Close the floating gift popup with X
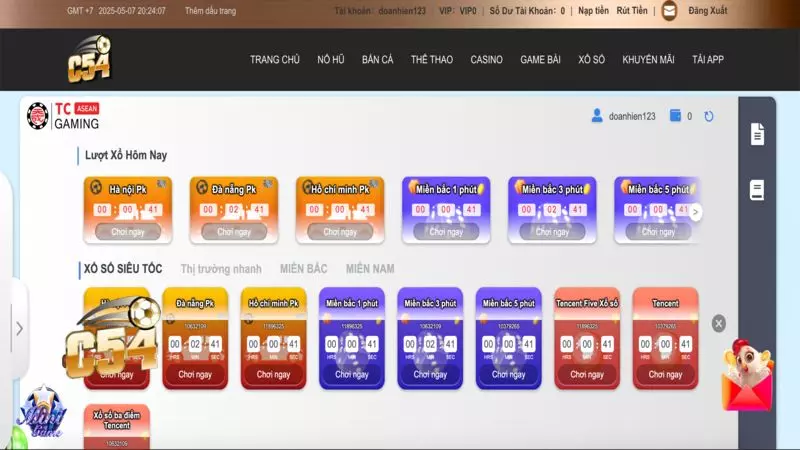800x450 pixels. pyautogui.click(x=718, y=323)
